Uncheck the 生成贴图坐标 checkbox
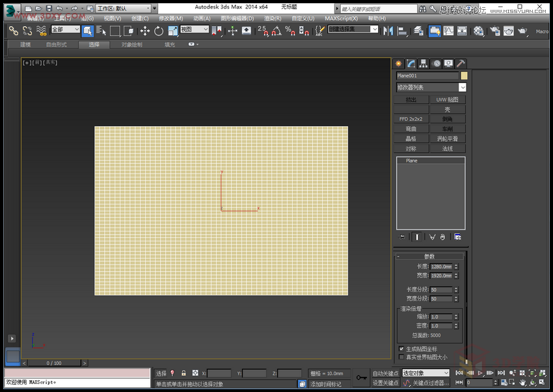The height and width of the screenshot is (392, 553). pyautogui.click(x=401, y=348)
